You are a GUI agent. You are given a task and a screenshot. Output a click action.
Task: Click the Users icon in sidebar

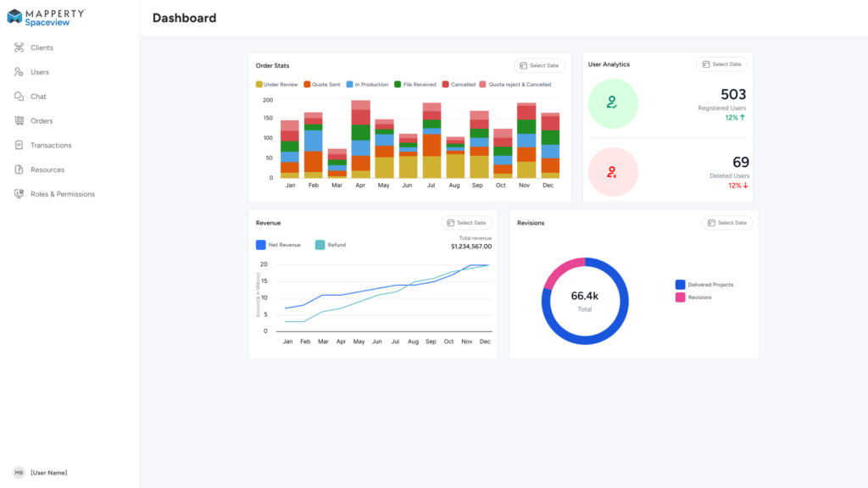[x=19, y=72]
